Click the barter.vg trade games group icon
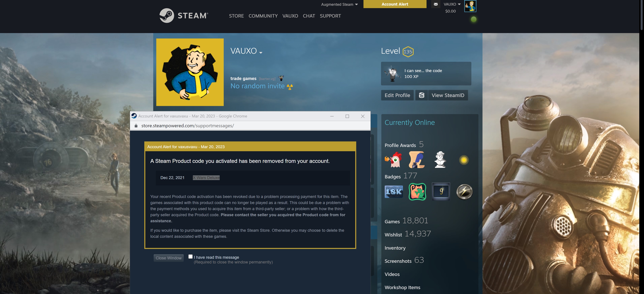 click(281, 78)
